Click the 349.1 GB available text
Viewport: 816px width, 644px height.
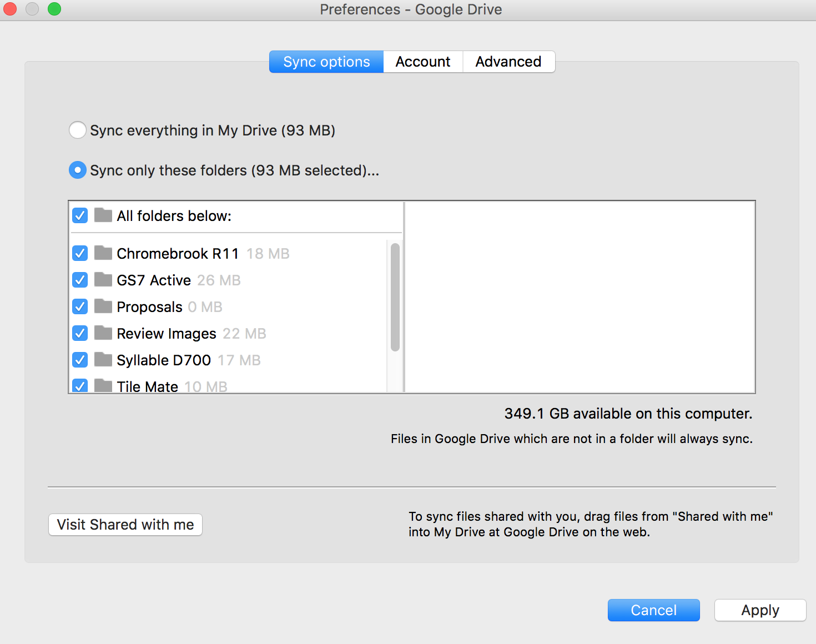628,414
